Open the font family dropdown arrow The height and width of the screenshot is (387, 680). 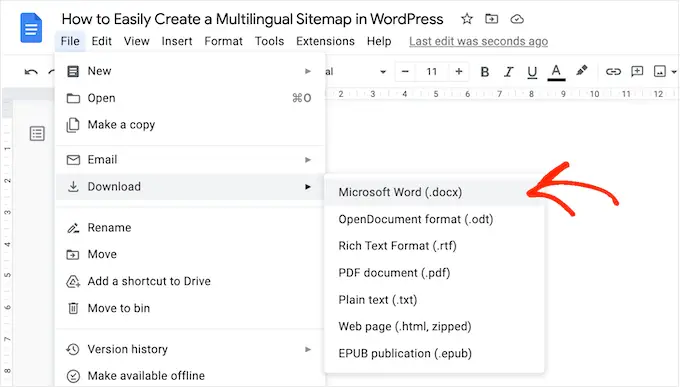(383, 72)
